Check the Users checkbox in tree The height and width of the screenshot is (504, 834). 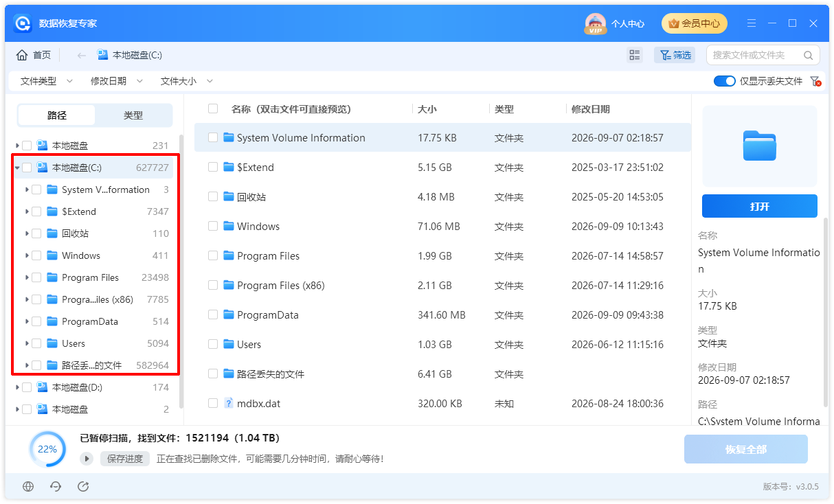tap(36, 343)
